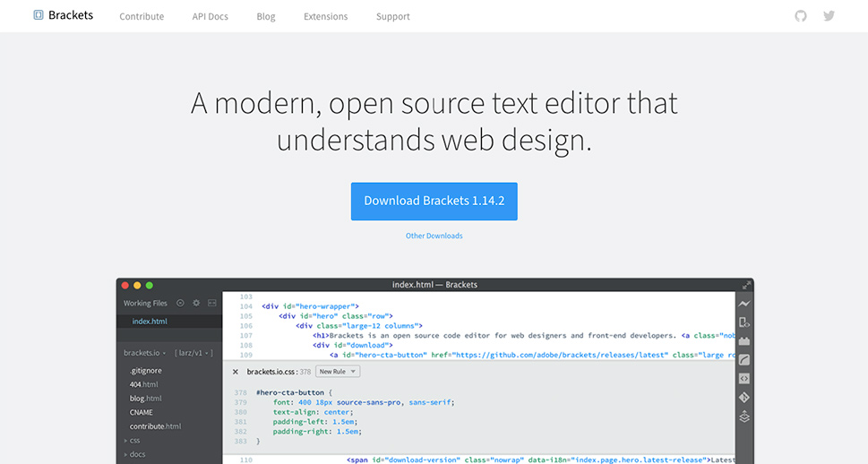The height and width of the screenshot is (464, 868).
Task: Close the brackets.io.css inline editor
Action: pyautogui.click(x=236, y=372)
